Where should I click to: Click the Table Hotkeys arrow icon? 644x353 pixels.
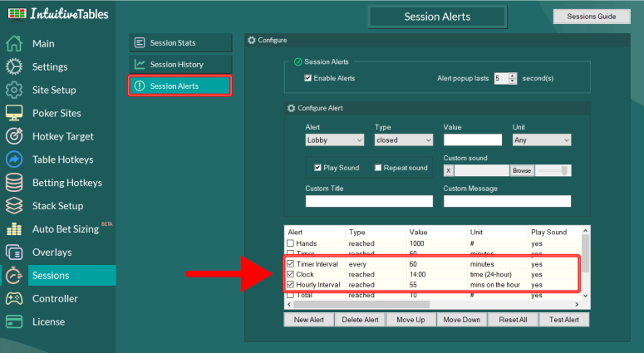tap(14, 159)
